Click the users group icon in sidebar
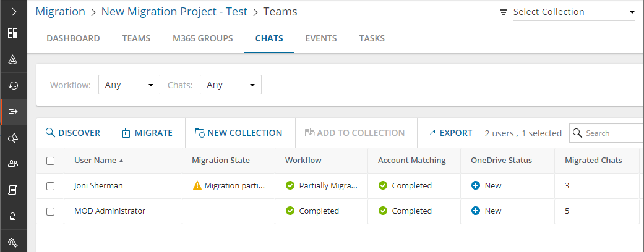 (13, 164)
